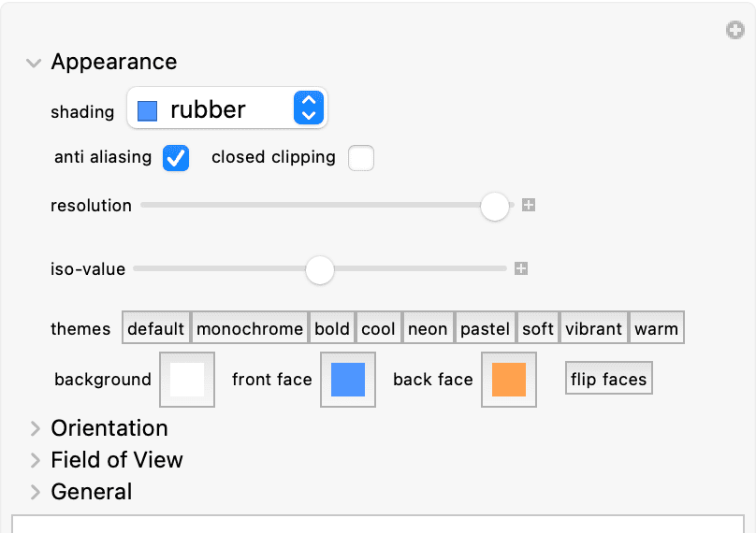Click the plus icon beside iso-value slider

point(521,268)
